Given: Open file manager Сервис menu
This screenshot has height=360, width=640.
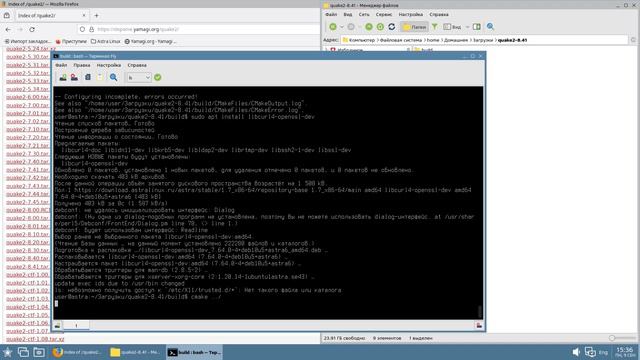Looking at the screenshot, I should click(x=384, y=14).
